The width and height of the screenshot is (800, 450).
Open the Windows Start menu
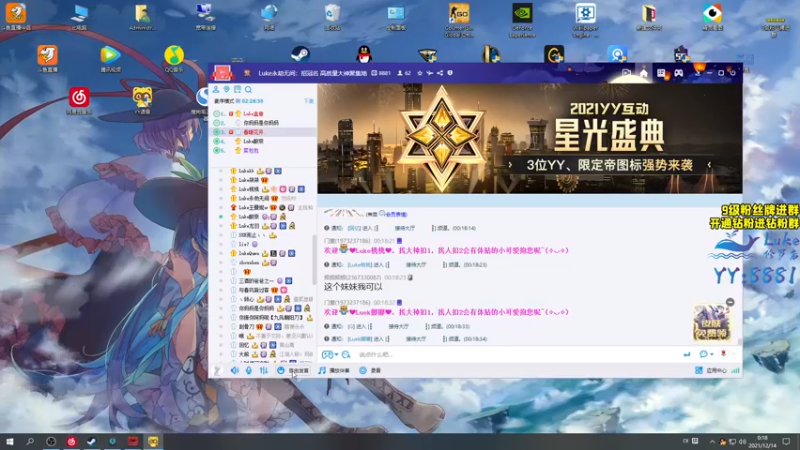[10, 441]
